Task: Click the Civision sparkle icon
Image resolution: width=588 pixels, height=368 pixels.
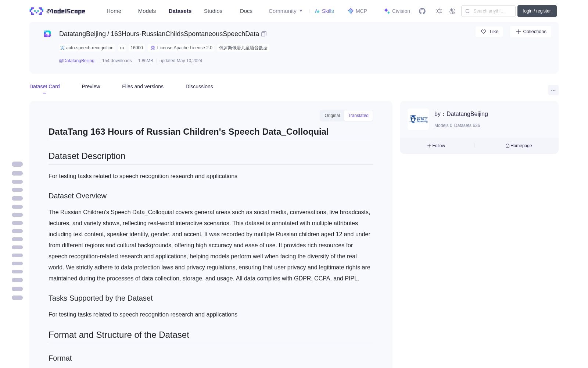Action: click(x=387, y=11)
